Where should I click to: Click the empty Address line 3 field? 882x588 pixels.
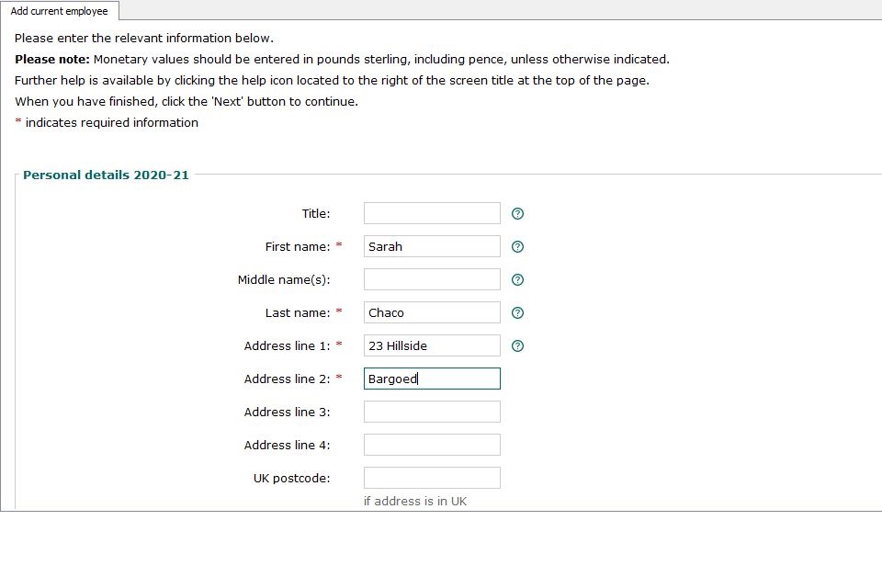pos(432,412)
